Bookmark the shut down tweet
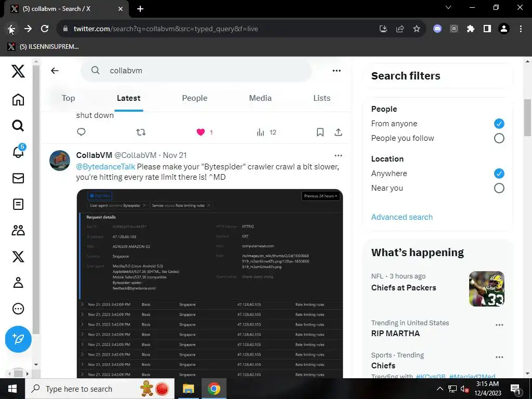 (x=320, y=132)
